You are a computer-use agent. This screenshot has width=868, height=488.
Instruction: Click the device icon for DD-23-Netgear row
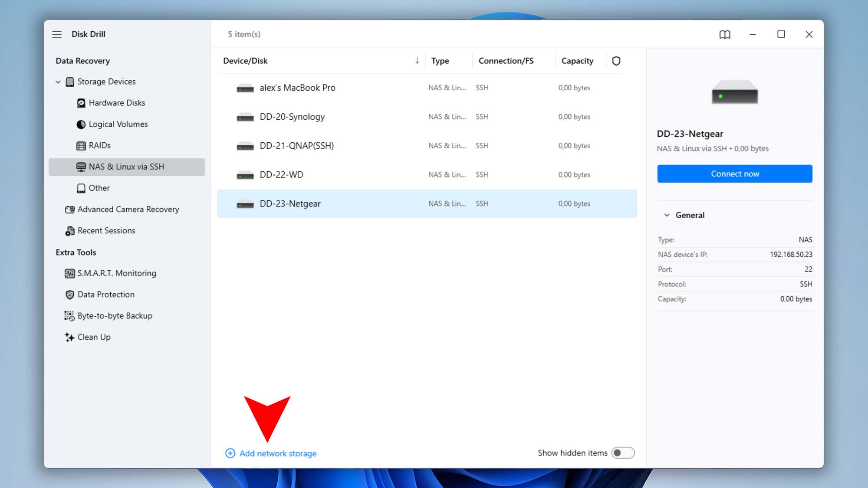[245, 205]
